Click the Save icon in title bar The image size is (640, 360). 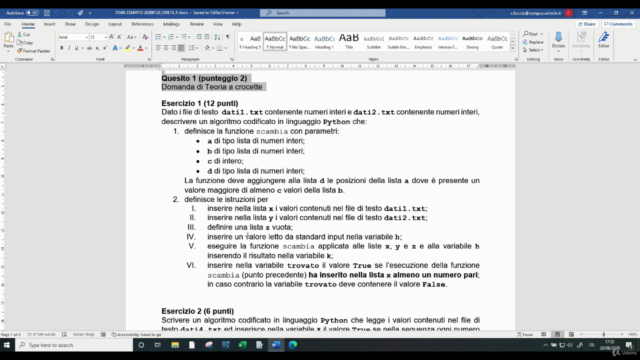(47, 13)
